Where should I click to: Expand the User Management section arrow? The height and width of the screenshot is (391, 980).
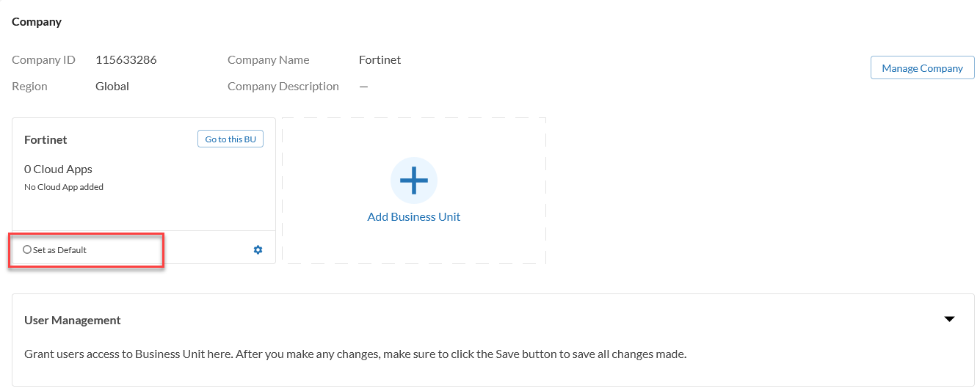(949, 319)
